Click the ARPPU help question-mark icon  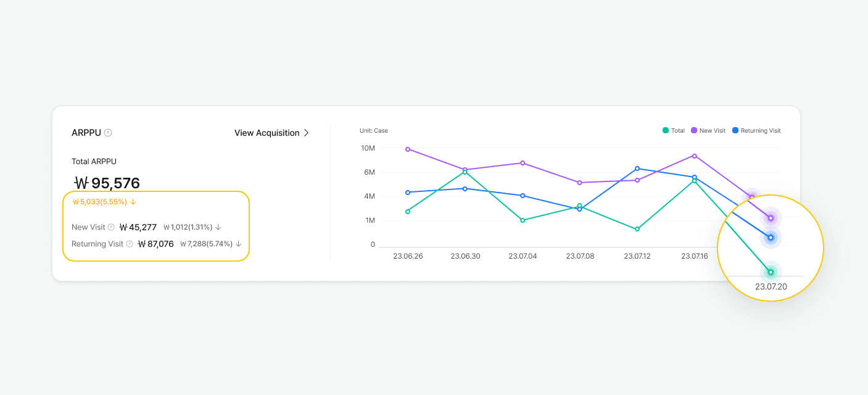[x=108, y=133]
